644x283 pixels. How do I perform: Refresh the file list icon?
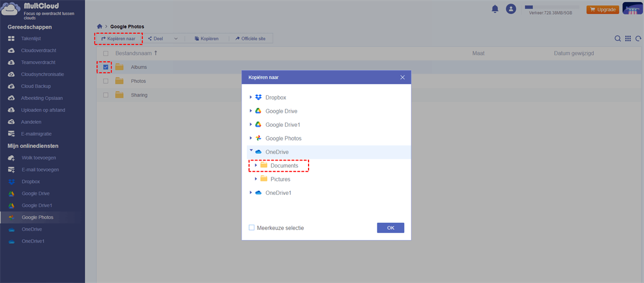(x=638, y=39)
